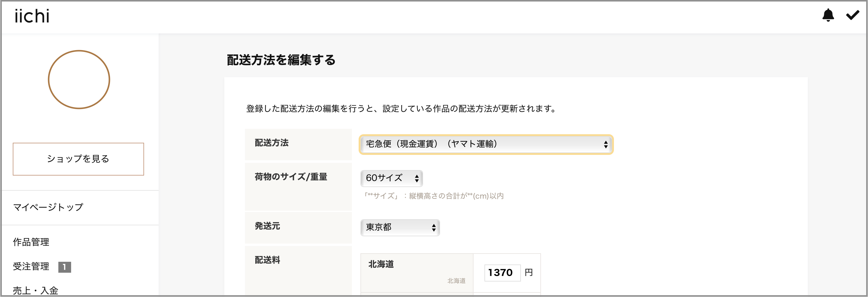868x297 pixels.
Task: Go to home via iichi logo
Action: [32, 16]
